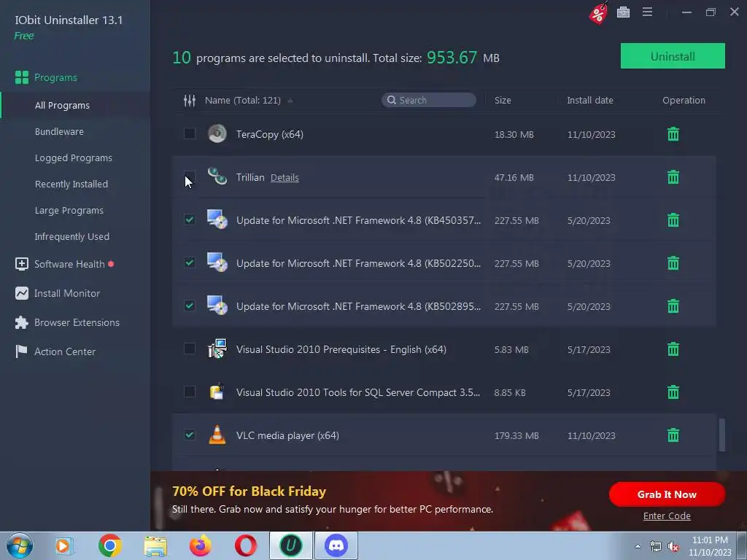Image resolution: width=747 pixels, height=560 pixels.
Task: Click the Grab It Now button
Action: tap(667, 494)
